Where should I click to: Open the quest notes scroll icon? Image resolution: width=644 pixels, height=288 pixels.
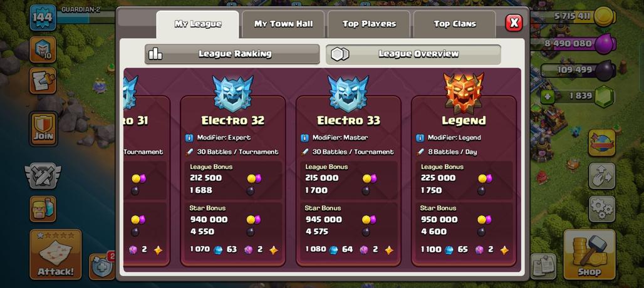point(43,80)
